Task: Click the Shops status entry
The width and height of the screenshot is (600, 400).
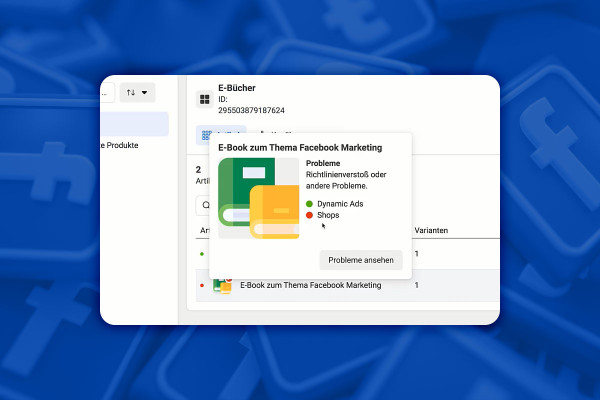Action: point(323,215)
